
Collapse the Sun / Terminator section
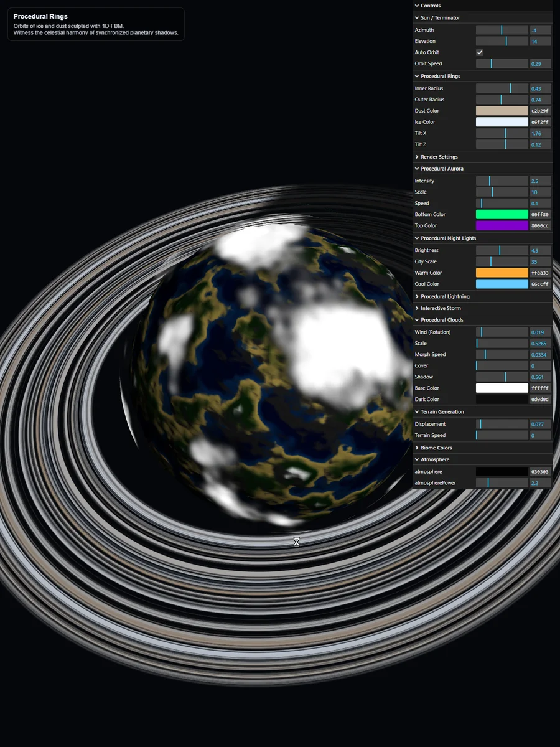[x=440, y=17]
